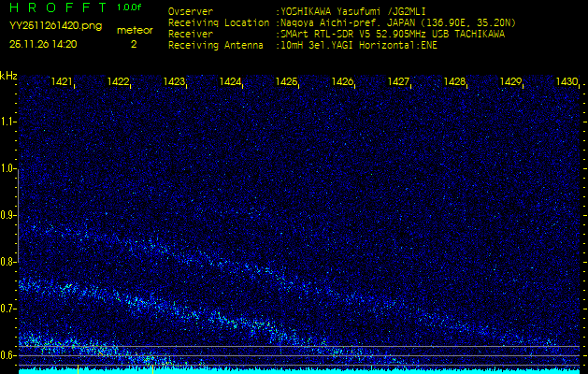Click the 1430 time marker at right edge
This screenshot has width=588, height=374.
pos(566,82)
